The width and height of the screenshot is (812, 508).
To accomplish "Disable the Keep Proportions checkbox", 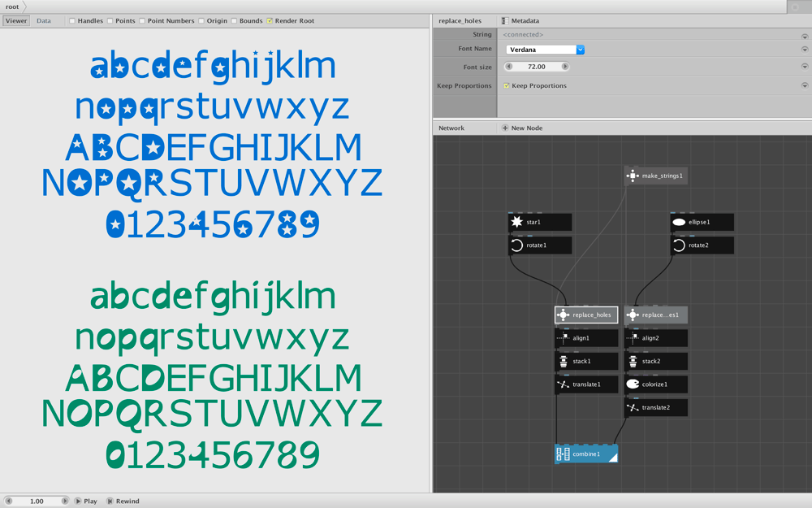I will (507, 85).
